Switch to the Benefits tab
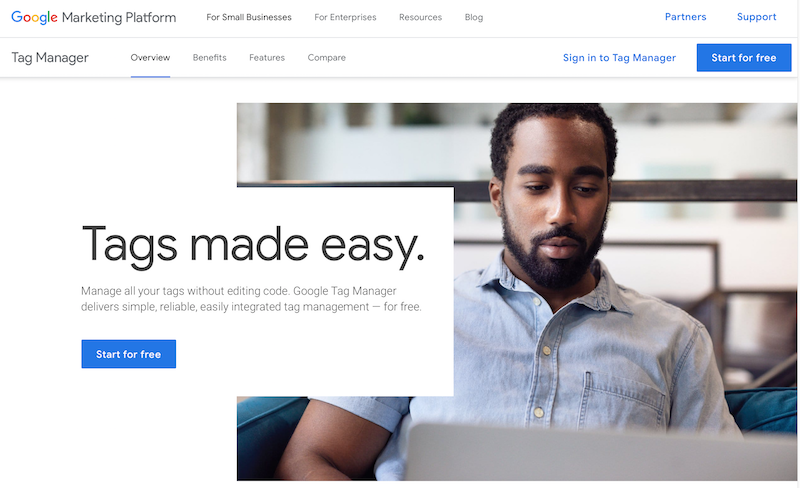The height and width of the screenshot is (488, 800). tap(210, 58)
